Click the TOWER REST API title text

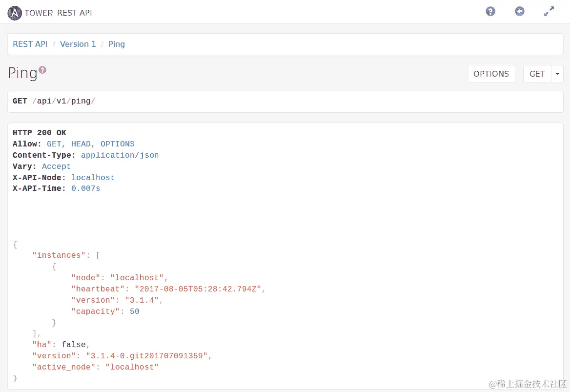point(58,13)
